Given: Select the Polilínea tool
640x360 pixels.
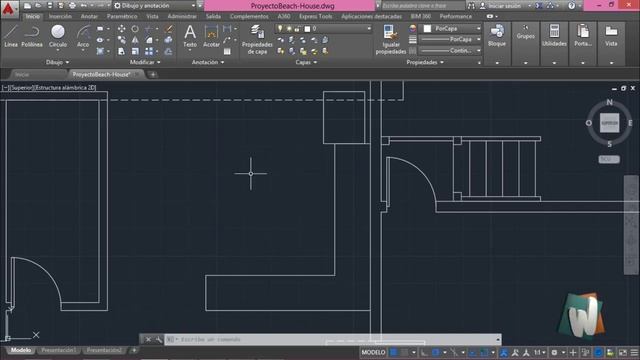Looking at the screenshot, I should click(x=32, y=36).
